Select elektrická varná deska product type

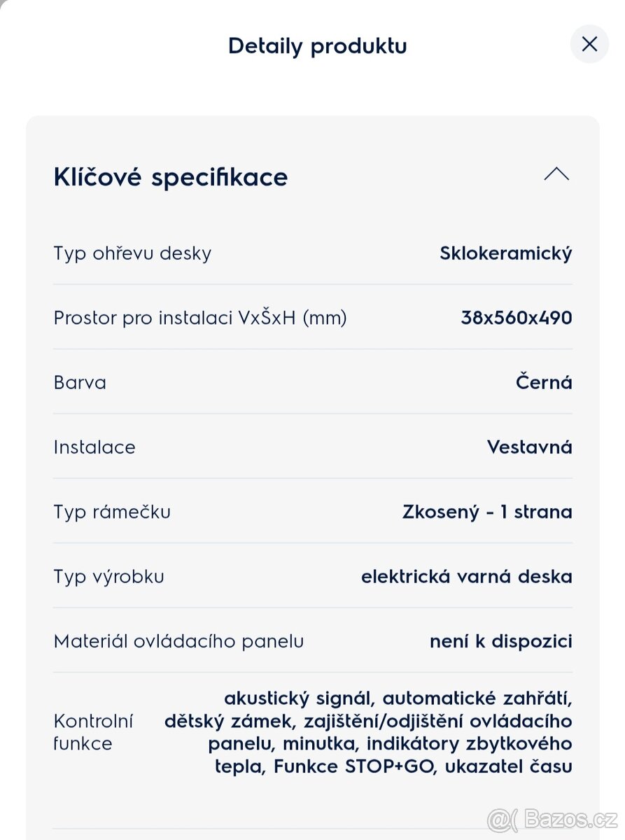[467, 576]
